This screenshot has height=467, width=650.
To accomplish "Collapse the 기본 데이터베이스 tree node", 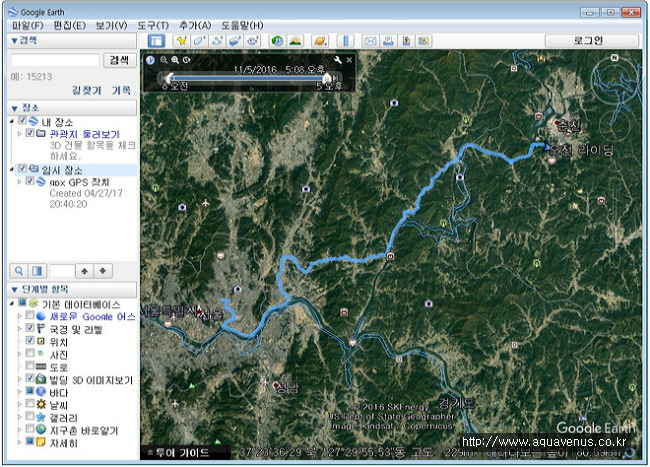I will pos(12,304).
